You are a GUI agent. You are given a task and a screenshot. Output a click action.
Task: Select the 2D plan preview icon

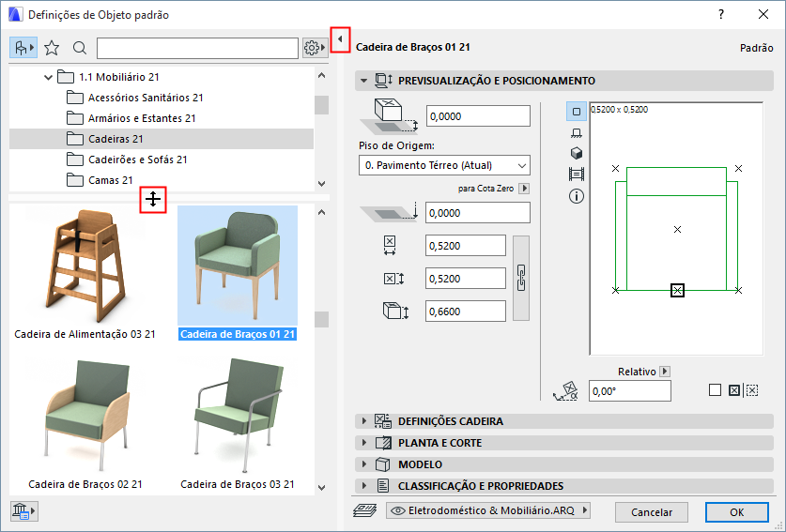[x=577, y=112]
